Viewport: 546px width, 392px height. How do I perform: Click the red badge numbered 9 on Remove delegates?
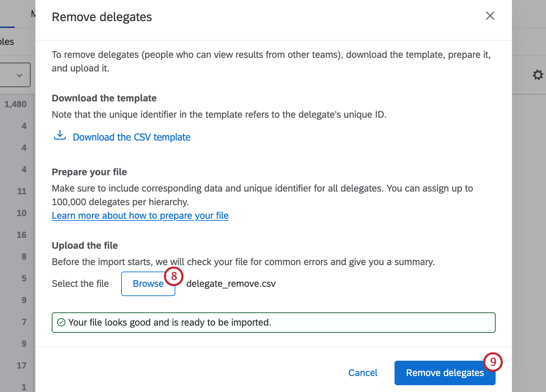pos(494,362)
